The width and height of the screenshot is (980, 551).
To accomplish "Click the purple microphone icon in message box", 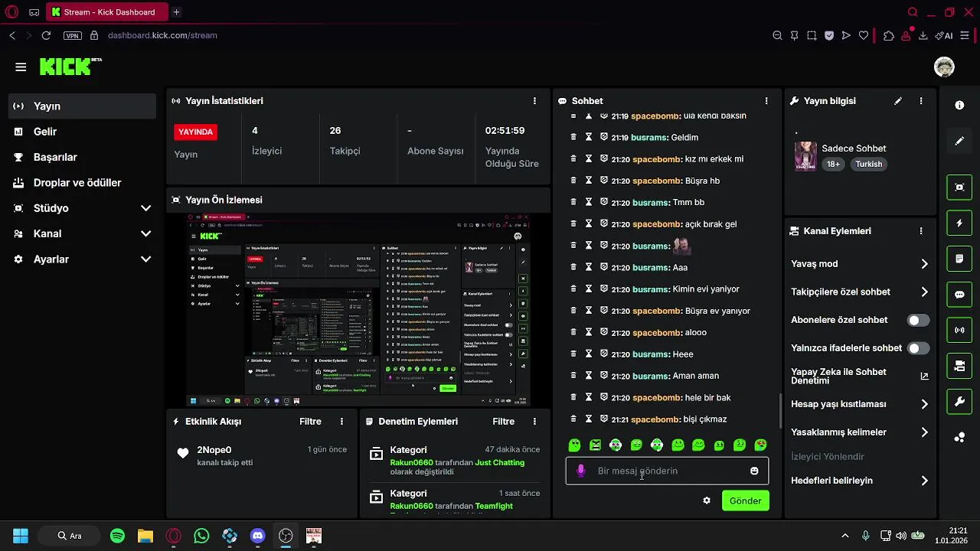I will pyautogui.click(x=581, y=471).
